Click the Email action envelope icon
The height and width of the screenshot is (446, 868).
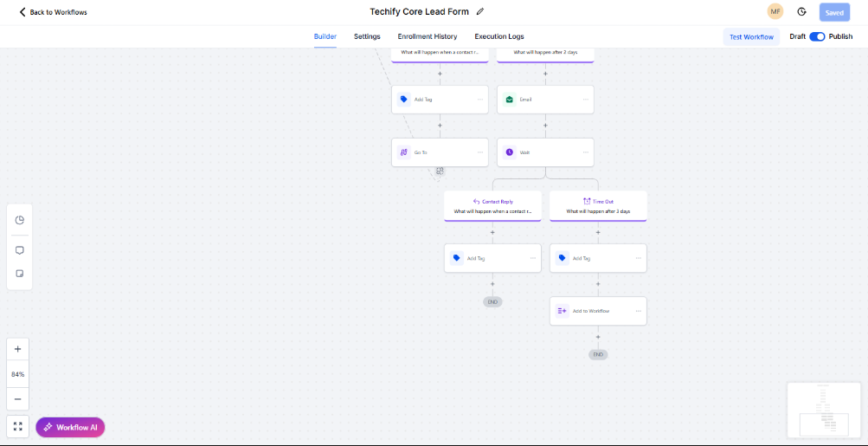(x=509, y=100)
